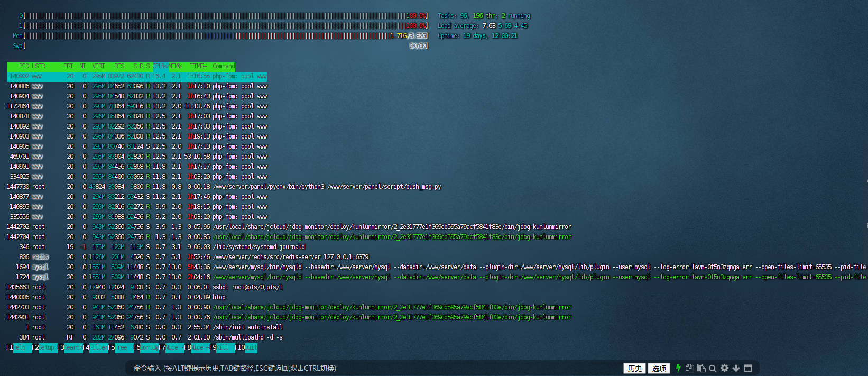Choose F4 Filter in htop footer
The image size is (868, 376).
(x=95, y=347)
